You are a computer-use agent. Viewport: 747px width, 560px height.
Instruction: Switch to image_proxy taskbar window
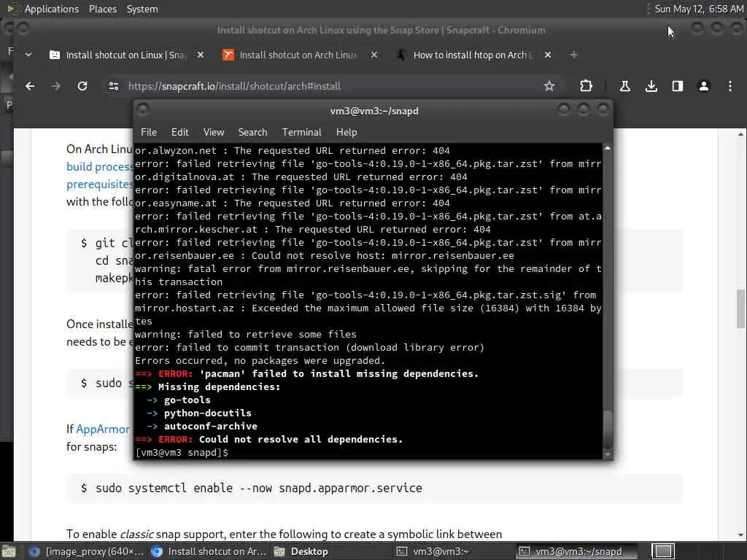coord(86,551)
